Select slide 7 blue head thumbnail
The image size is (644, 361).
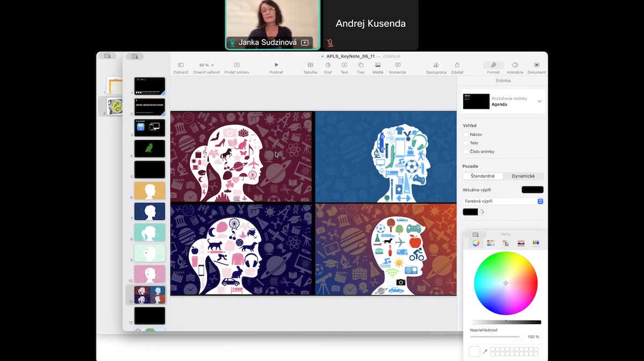pos(150,211)
